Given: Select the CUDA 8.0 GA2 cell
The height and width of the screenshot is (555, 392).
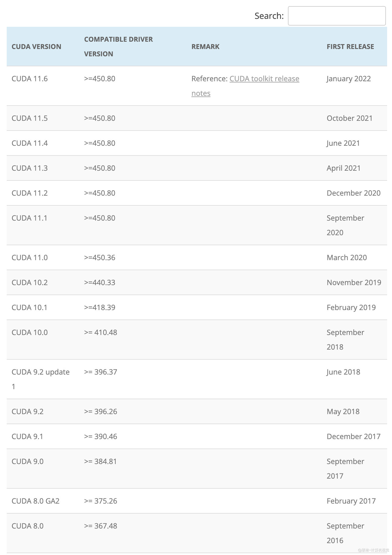Looking at the screenshot, I should pos(35,501).
